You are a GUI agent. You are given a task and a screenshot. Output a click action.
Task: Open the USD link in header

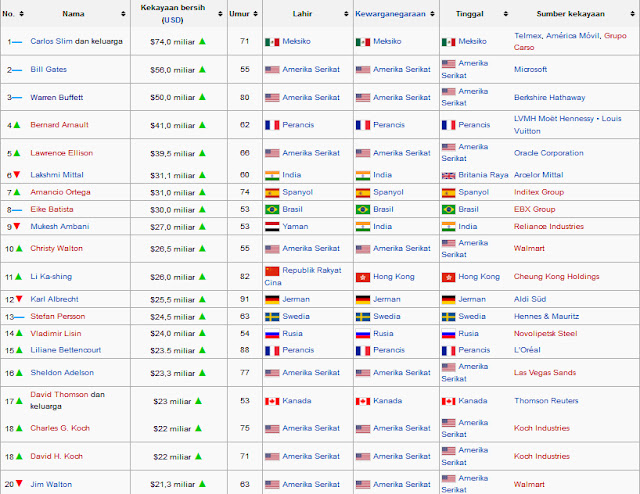(x=173, y=20)
